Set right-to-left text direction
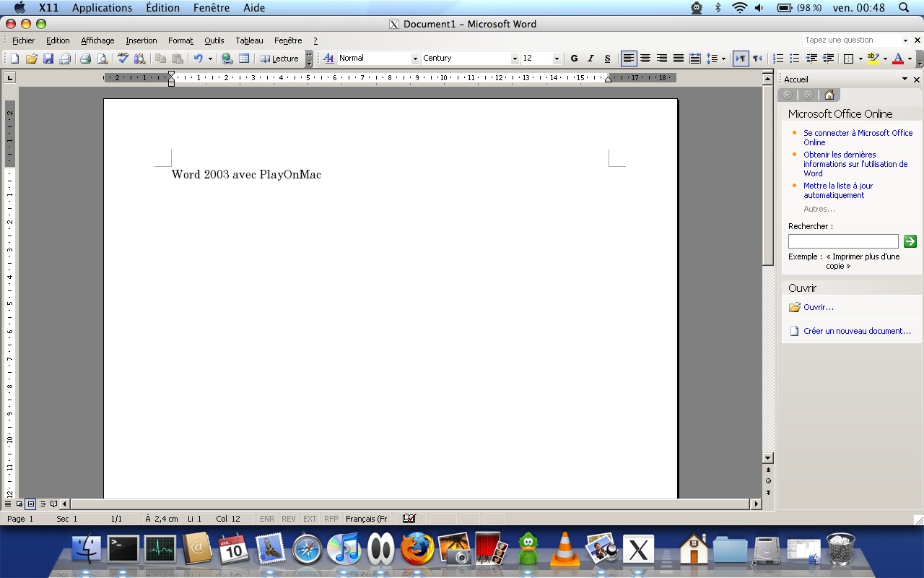The image size is (924, 578). pyautogui.click(x=757, y=59)
